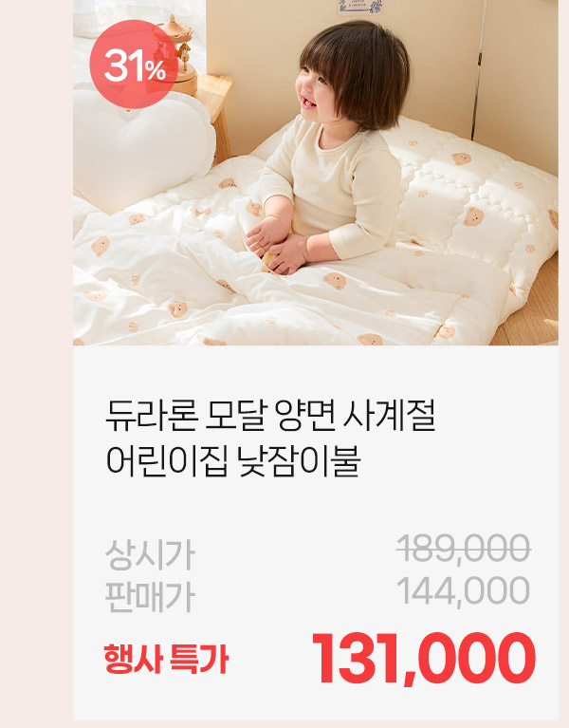Click the second title line 어린이집 낮잠이불
The width and height of the screenshot is (569, 728).
pos(233,461)
